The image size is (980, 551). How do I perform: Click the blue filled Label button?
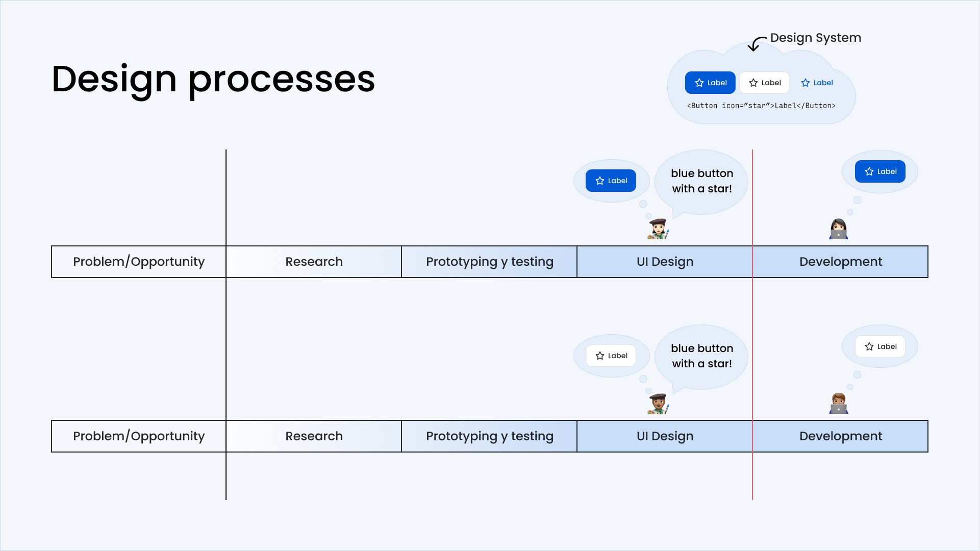coord(710,82)
